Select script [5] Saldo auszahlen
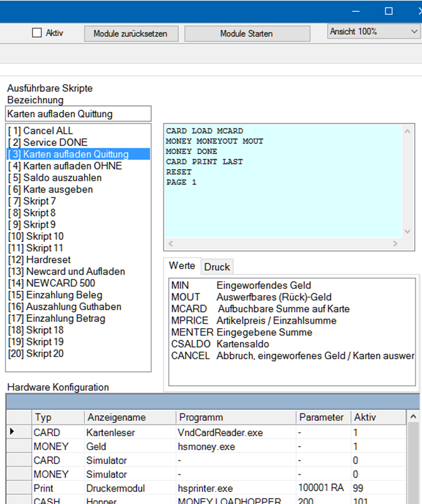 click(79, 178)
